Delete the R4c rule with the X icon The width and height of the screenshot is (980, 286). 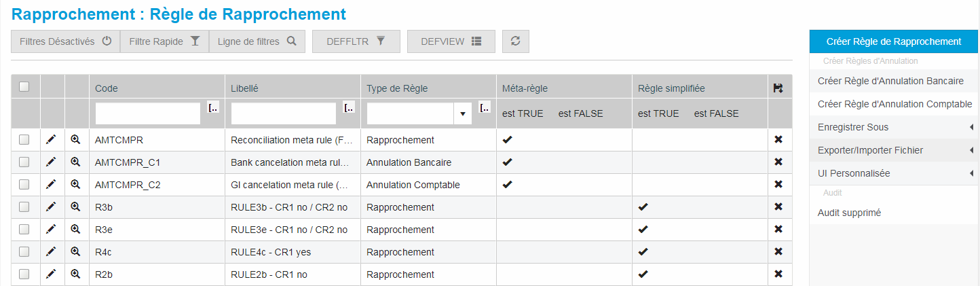tap(778, 252)
